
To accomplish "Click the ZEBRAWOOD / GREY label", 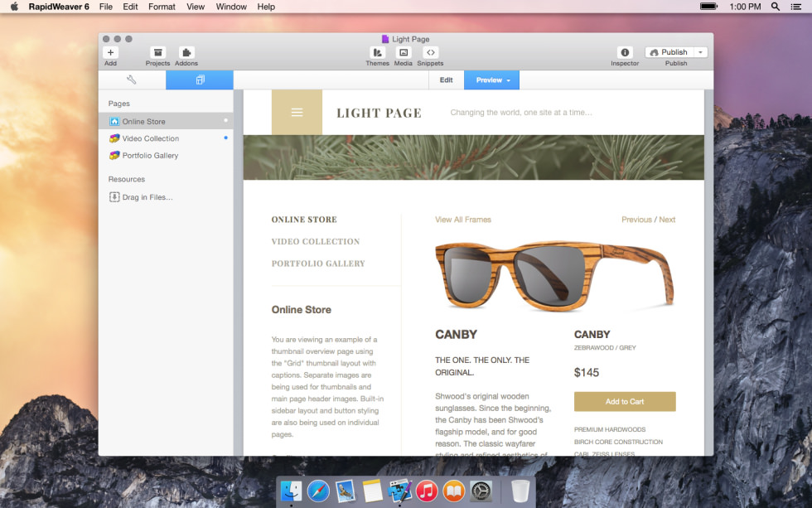I will tap(605, 347).
